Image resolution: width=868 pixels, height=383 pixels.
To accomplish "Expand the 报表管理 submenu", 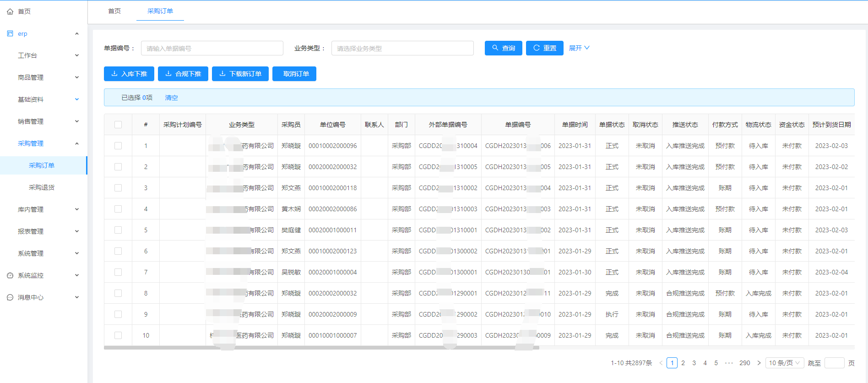I will click(77, 231).
